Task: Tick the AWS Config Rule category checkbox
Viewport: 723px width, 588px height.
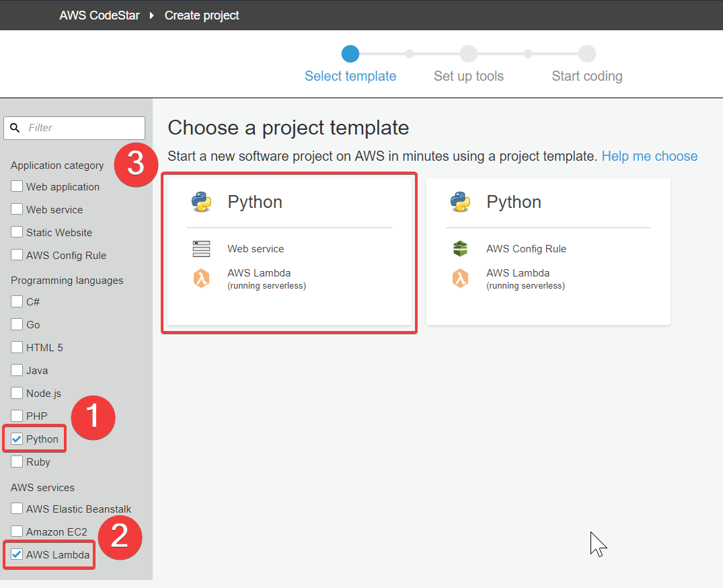Action: click(x=17, y=254)
